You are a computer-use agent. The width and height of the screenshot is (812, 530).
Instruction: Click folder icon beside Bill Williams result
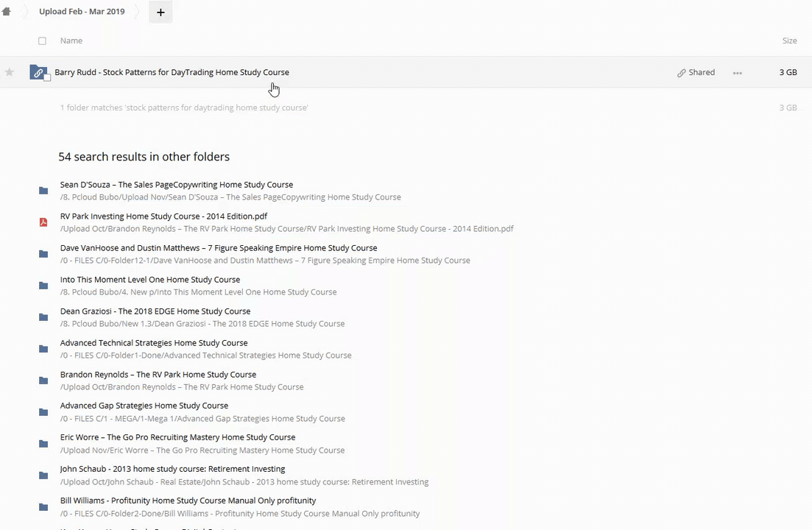(43, 507)
